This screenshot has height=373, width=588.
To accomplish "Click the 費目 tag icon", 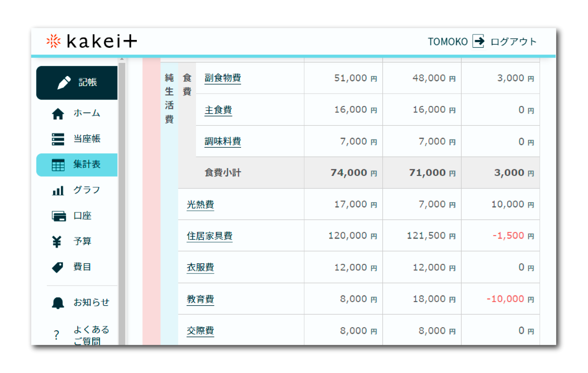I will [x=58, y=267].
